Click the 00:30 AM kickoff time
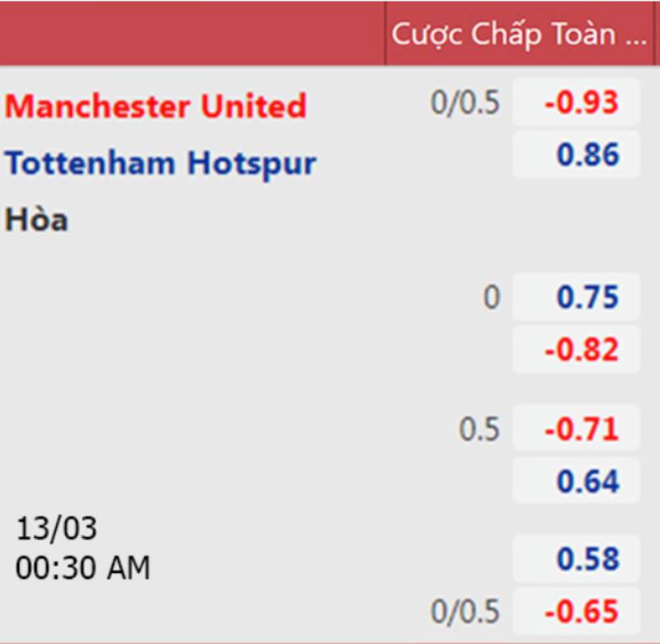The height and width of the screenshot is (644, 660). coord(83,567)
